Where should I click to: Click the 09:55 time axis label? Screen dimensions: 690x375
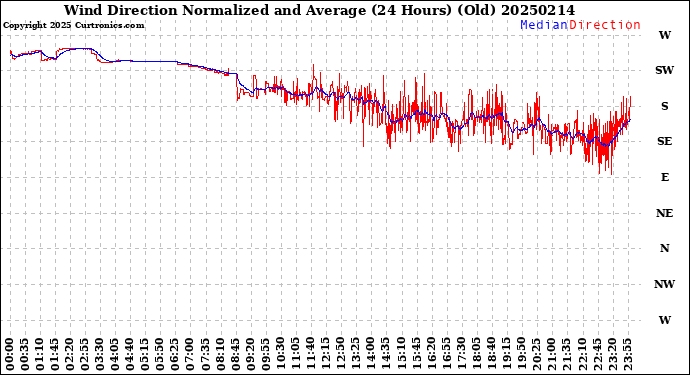tap(265, 355)
